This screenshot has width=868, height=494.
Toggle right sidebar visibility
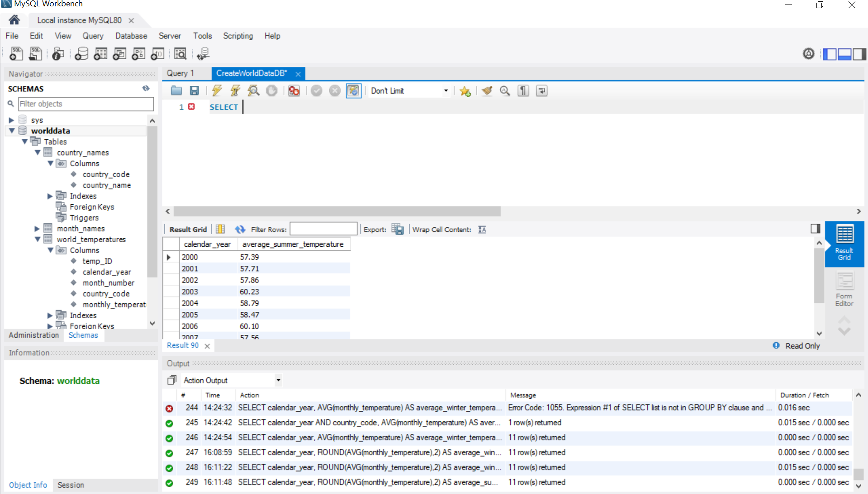pos(859,54)
